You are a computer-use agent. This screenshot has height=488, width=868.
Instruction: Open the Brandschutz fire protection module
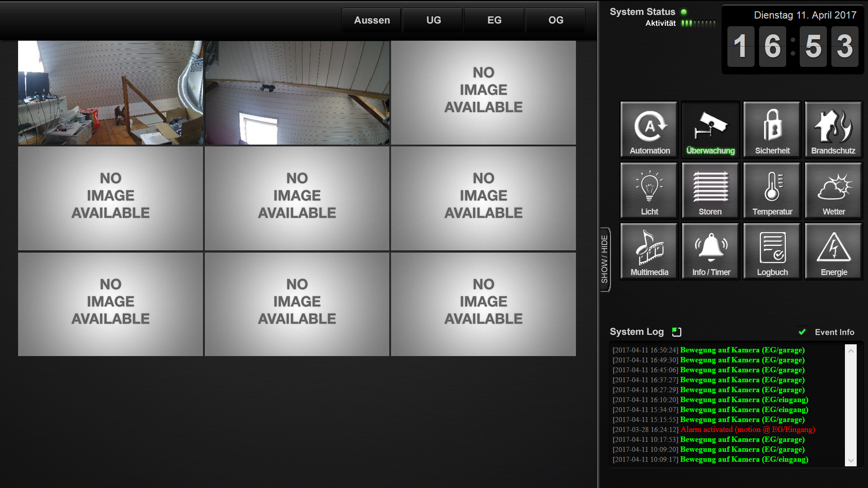click(834, 130)
